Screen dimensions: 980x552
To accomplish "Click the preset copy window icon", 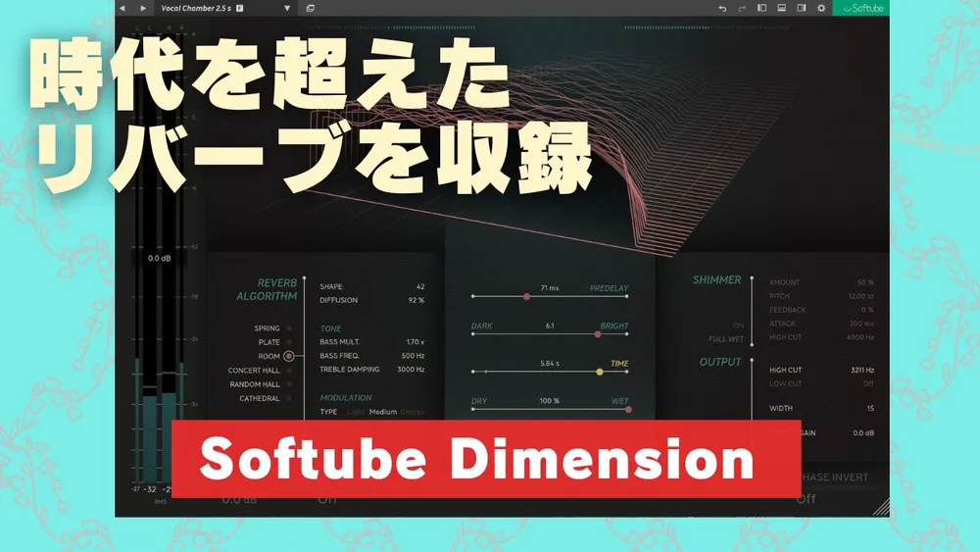I will tap(310, 8).
